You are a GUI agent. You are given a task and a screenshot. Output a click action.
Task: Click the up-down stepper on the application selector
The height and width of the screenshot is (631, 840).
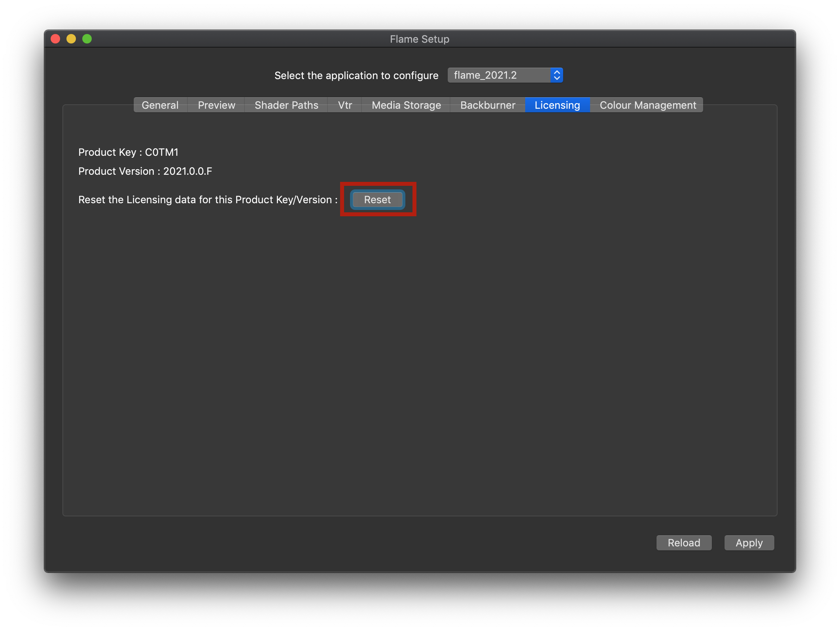click(556, 75)
